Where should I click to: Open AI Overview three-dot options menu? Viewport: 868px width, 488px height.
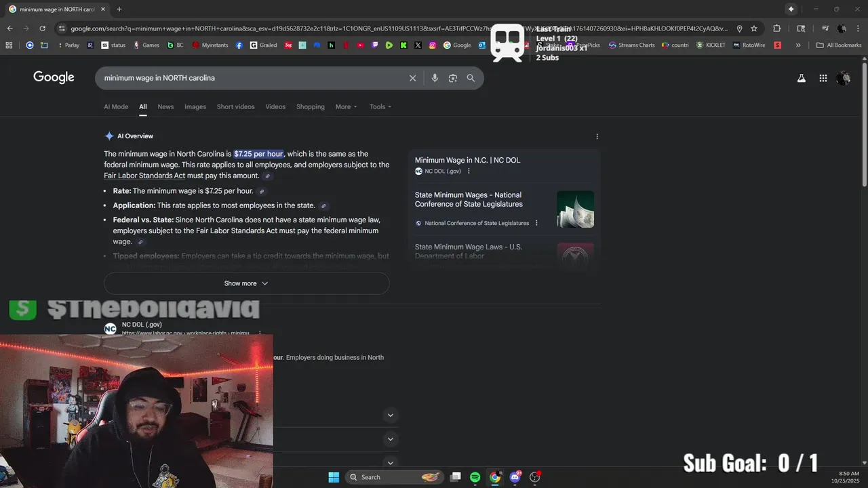(x=597, y=136)
